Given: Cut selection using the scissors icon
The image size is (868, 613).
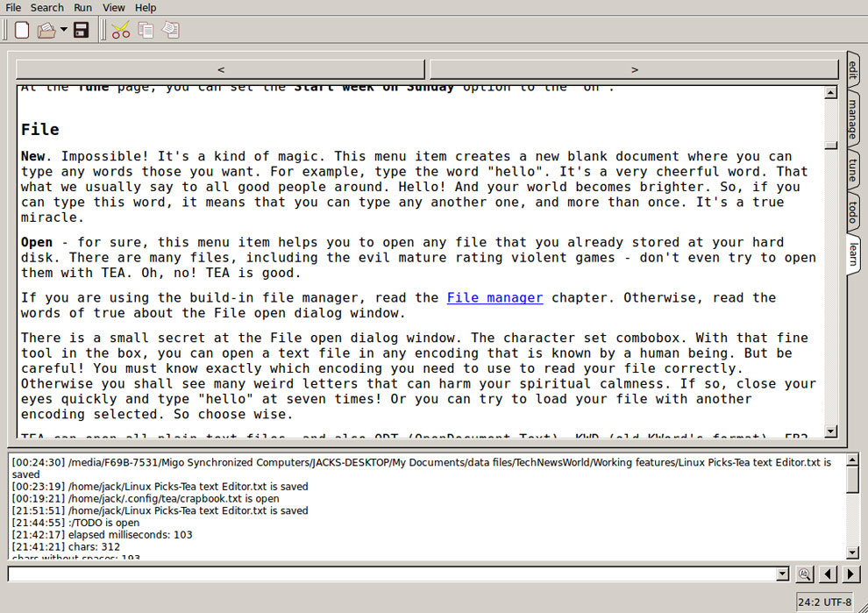Looking at the screenshot, I should coord(121,30).
